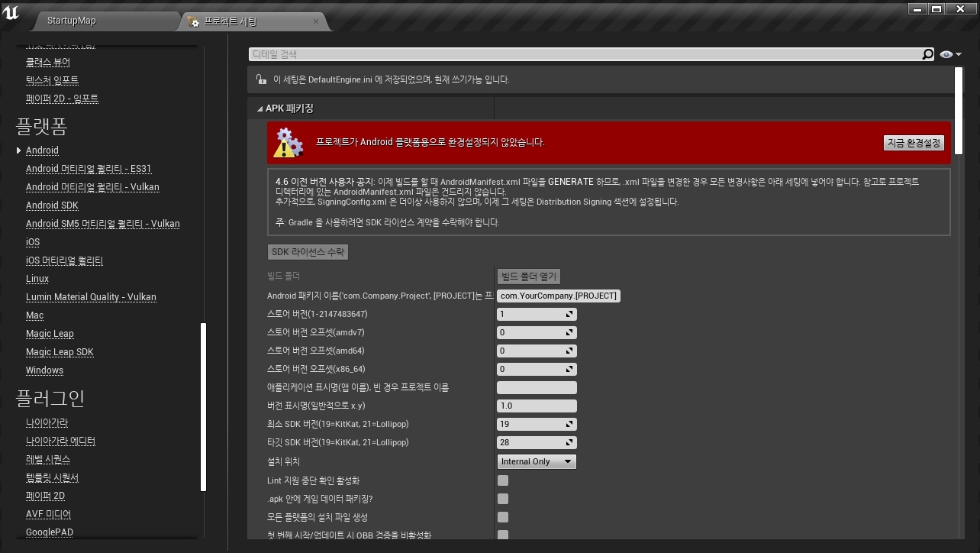Open 나이아가라 에디터 plugin settings
The image size is (980, 553).
[x=60, y=441]
